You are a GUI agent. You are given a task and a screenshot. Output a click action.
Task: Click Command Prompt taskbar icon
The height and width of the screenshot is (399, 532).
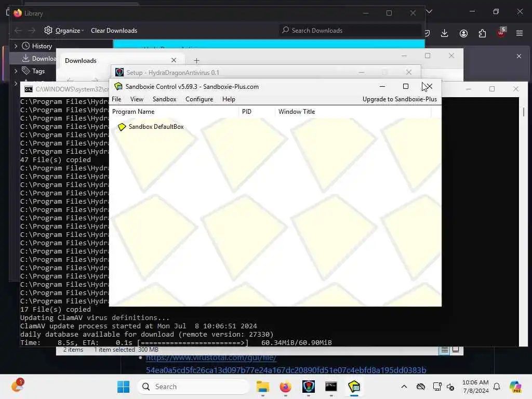pos(331,387)
